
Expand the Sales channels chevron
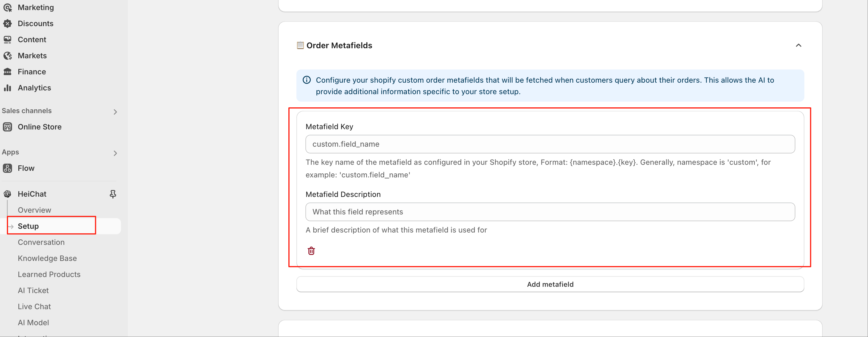(115, 112)
